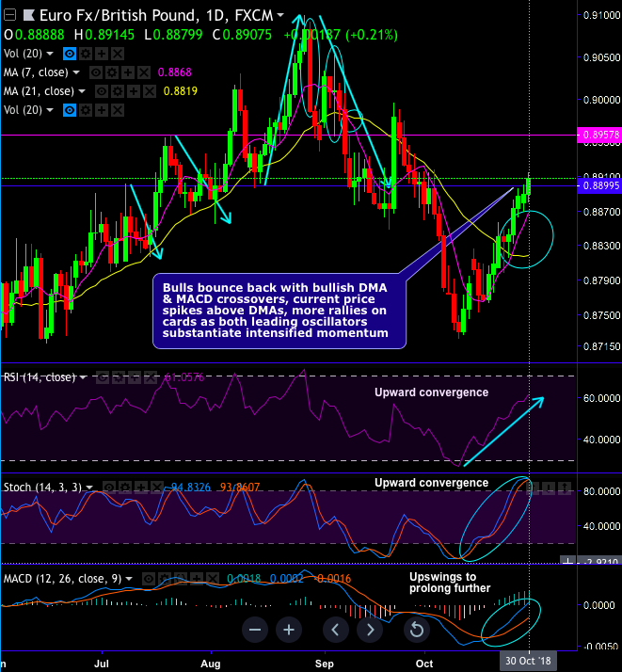Open RSI (14, close) settings gear

(119, 377)
